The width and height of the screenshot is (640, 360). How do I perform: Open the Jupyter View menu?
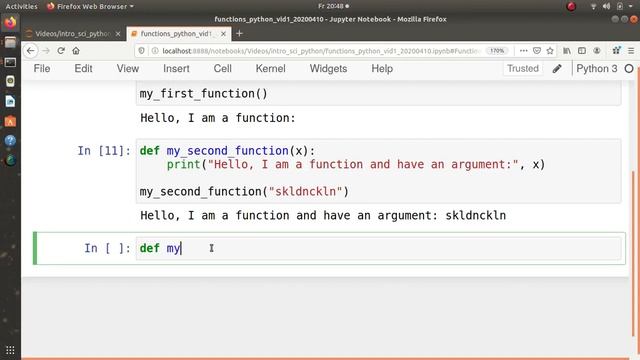tap(128, 69)
